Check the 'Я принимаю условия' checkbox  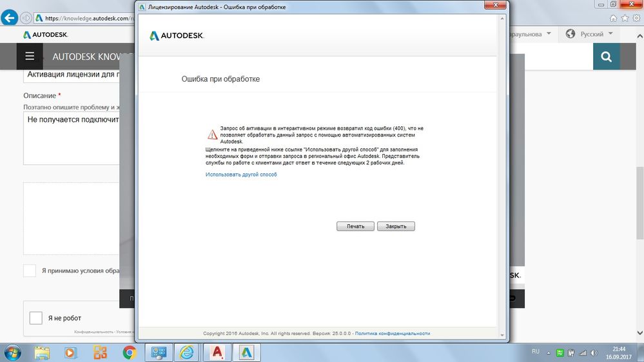(30, 271)
